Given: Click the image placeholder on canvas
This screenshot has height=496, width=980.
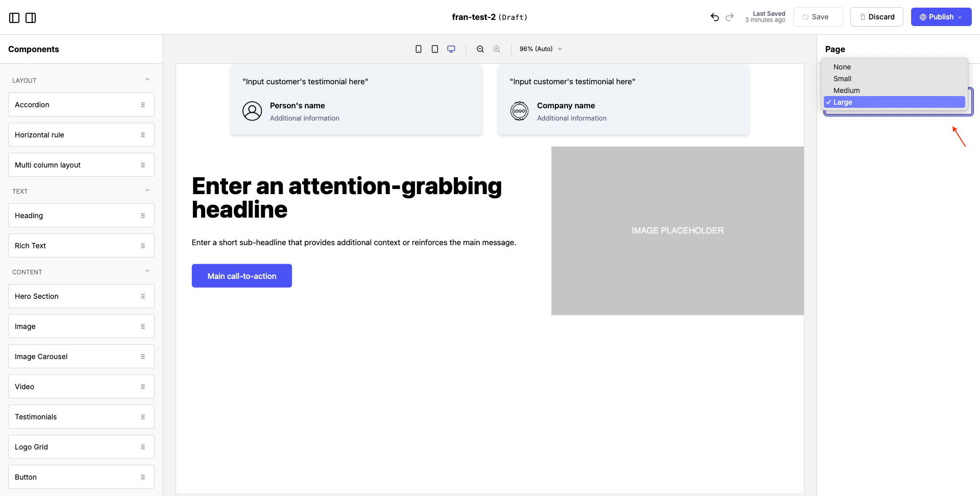Looking at the screenshot, I should 677,230.
